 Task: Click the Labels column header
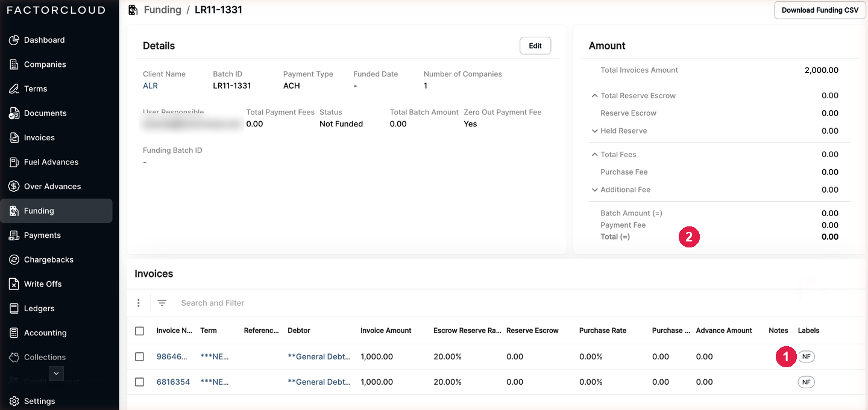click(x=808, y=331)
